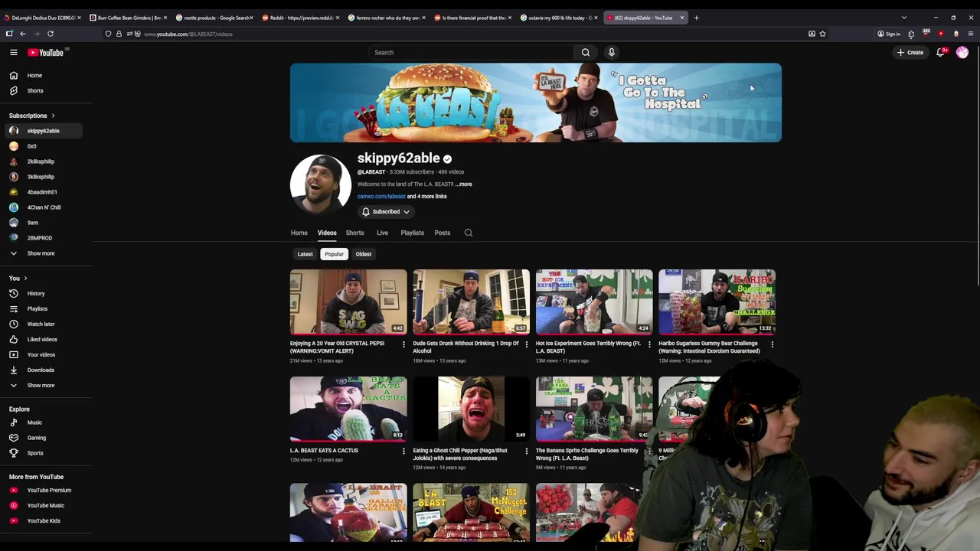Open Dude Gets Drunk Without Drinking thumbnail
Viewport: 980px width, 551px height.
pos(471,302)
